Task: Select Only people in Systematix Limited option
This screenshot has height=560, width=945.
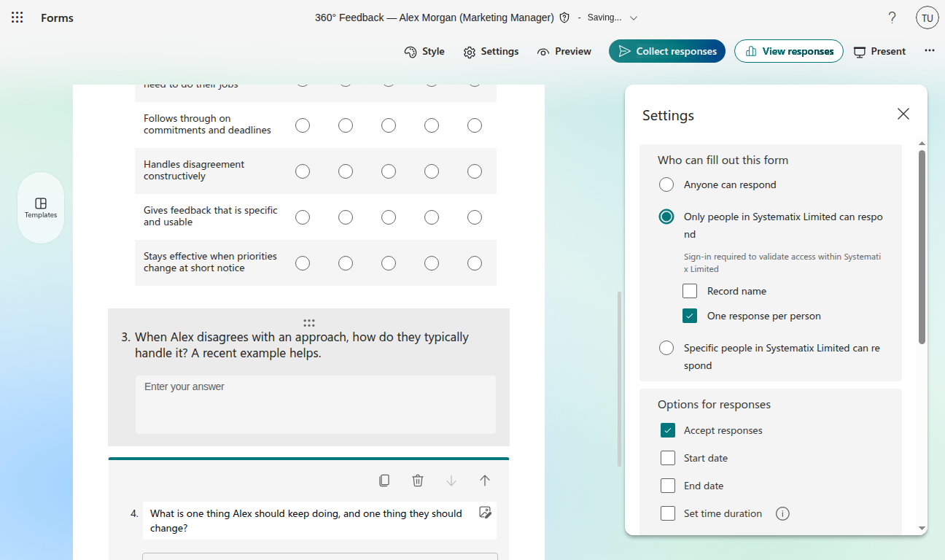Action: pyautogui.click(x=666, y=217)
